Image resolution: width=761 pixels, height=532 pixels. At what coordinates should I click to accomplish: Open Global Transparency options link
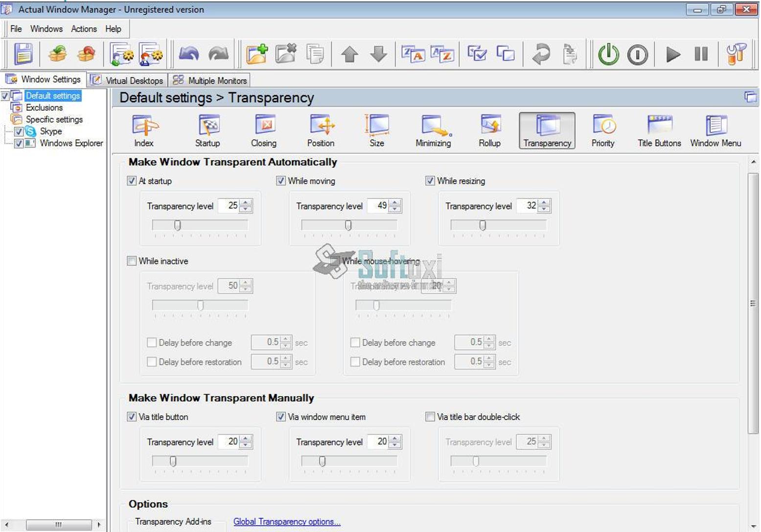287,521
